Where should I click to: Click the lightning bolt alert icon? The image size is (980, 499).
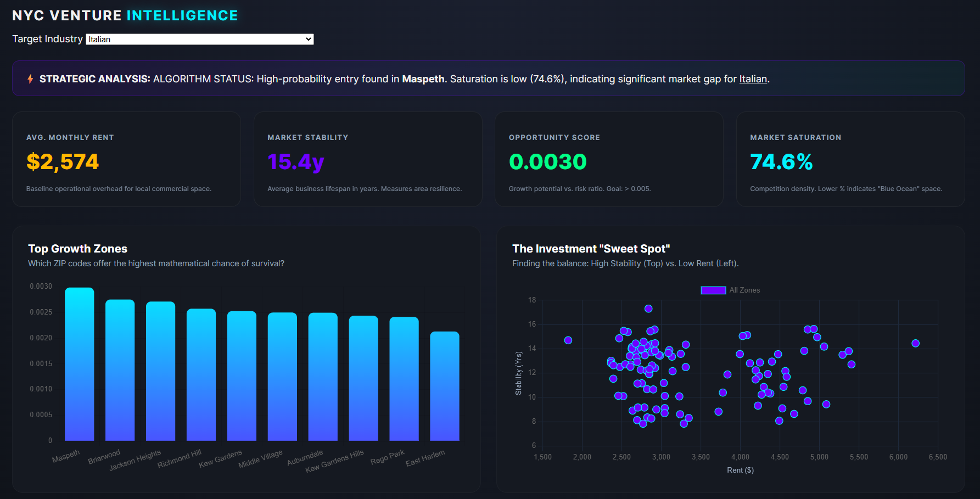tap(29, 79)
